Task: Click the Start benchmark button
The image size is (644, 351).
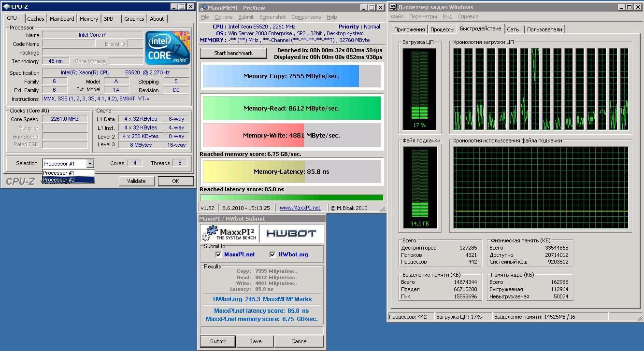Action: (x=233, y=53)
